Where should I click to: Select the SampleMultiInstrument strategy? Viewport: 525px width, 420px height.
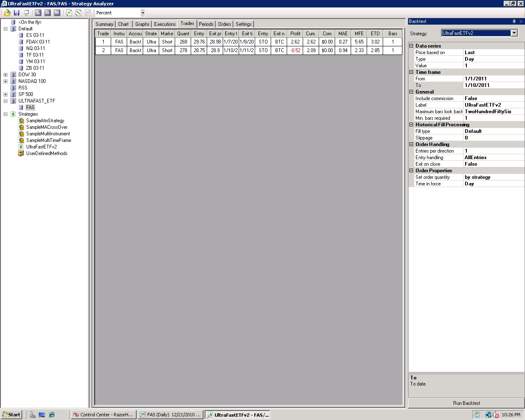click(48, 134)
